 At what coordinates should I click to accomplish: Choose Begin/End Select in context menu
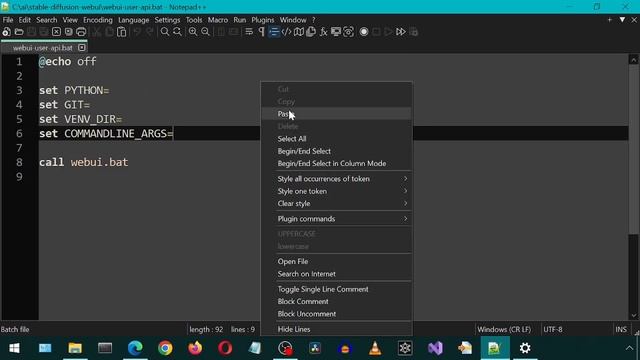coord(336,151)
